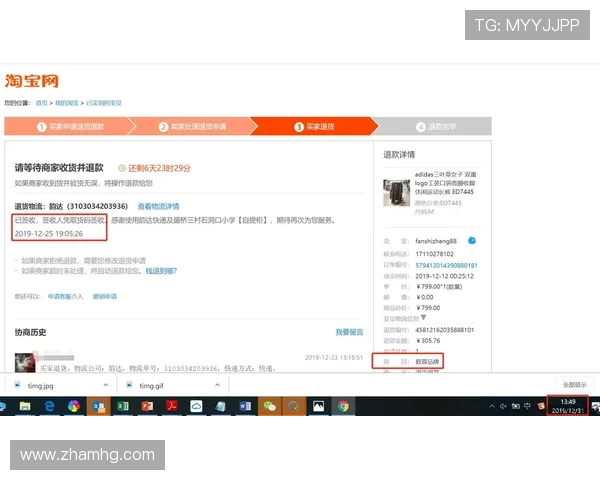Click the Taobao logo

click(32, 81)
